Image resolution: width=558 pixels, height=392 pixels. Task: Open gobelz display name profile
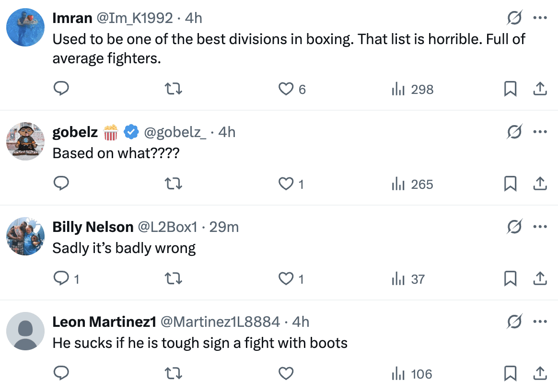click(75, 132)
